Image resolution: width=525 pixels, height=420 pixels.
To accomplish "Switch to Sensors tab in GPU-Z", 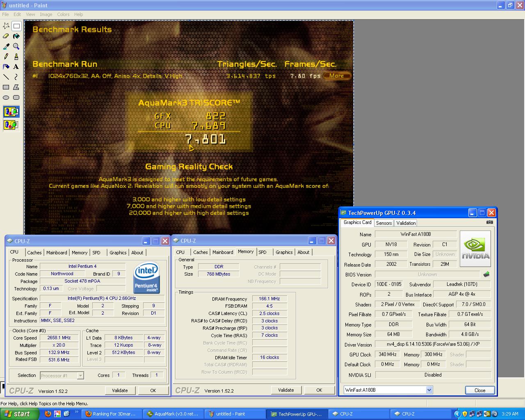I will pyautogui.click(x=384, y=223).
